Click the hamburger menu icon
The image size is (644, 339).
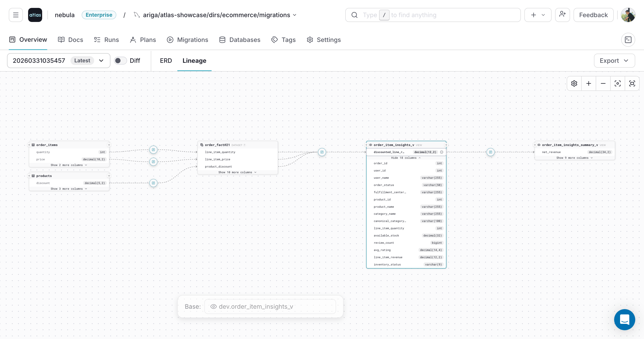point(16,15)
